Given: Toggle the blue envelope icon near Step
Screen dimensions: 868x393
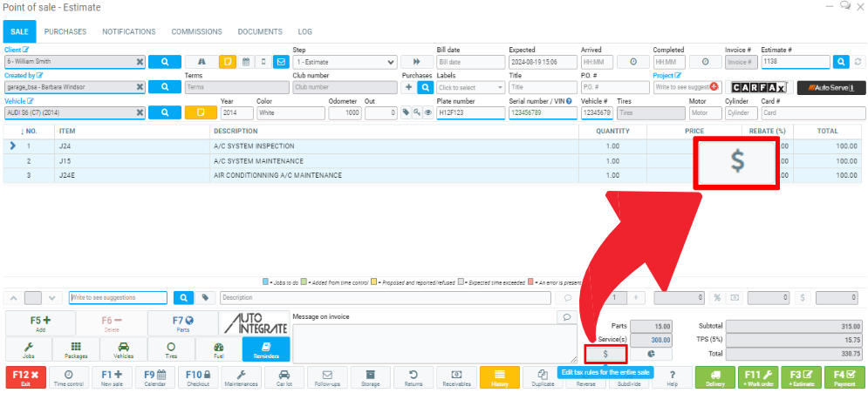Looking at the screenshot, I should pos(280,62).
